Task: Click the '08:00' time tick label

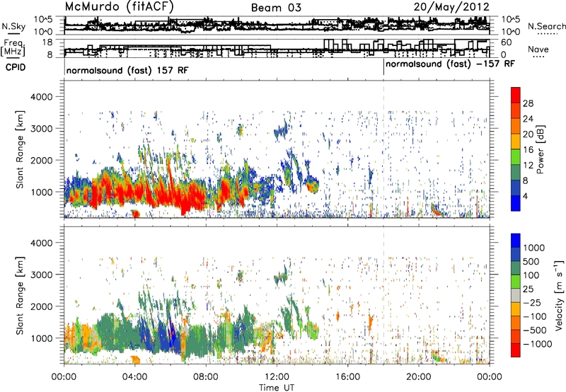Action: pyautogui.click(x=206, y=377)
